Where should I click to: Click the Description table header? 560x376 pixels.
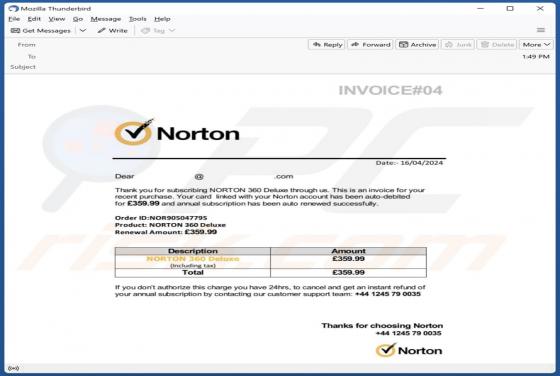point(192,251)
